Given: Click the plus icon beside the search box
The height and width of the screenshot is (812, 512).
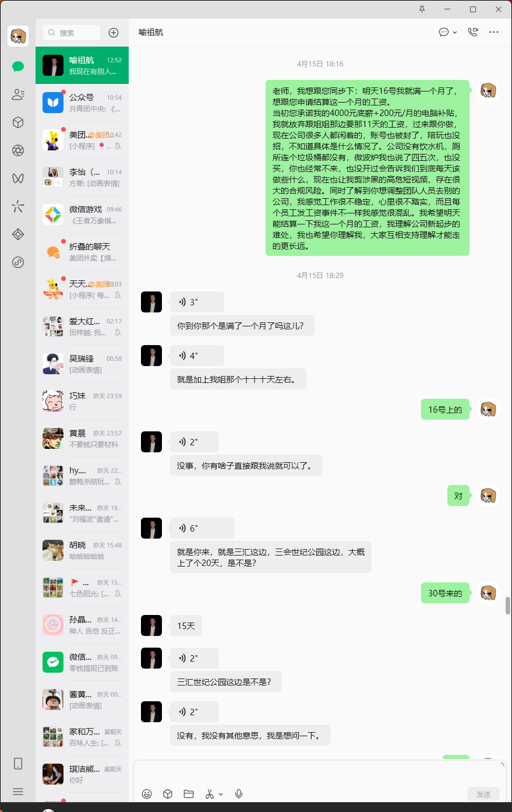Looking at the screenshot, I should pyautogui.click(x=114, y=33).
